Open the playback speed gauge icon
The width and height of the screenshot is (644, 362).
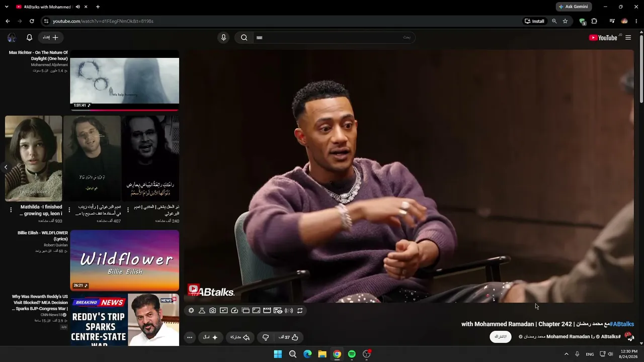coord(234,311)
